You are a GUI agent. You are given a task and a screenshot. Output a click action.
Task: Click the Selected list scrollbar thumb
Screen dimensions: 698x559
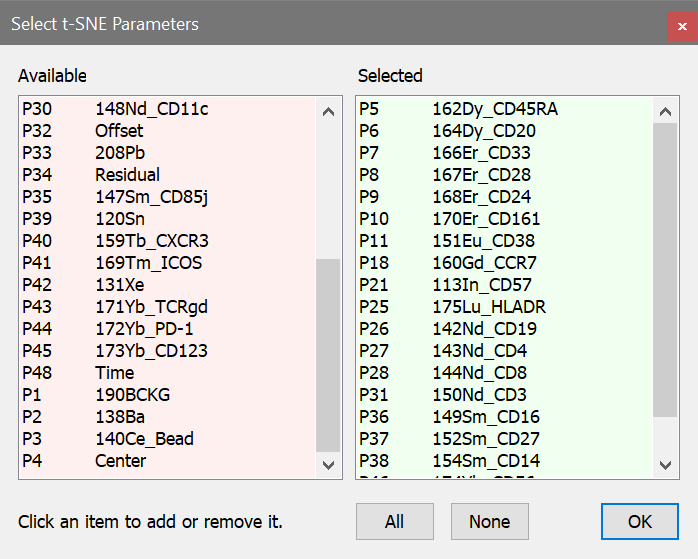pyautogui.click(x=666, y=270)
